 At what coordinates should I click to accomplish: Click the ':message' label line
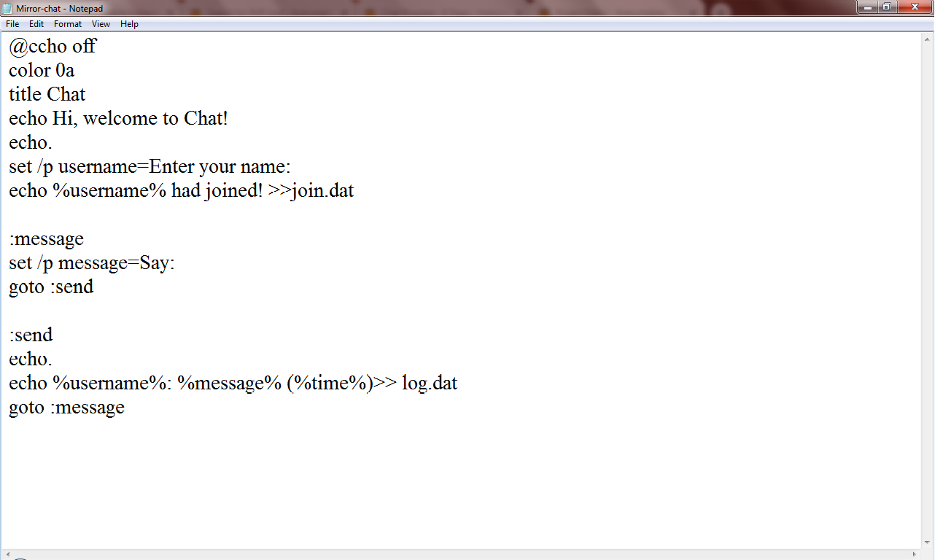[47, 238]
